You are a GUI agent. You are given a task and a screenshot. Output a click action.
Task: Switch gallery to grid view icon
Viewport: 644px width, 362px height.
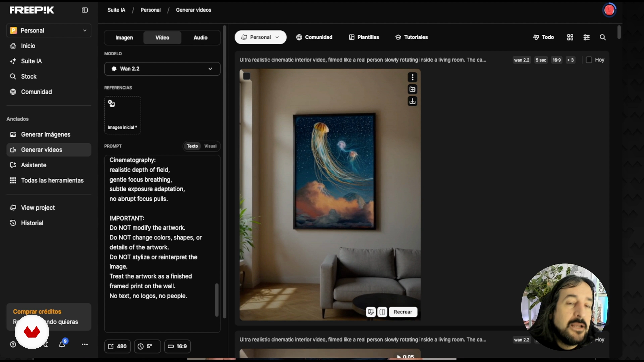(570, 37)
